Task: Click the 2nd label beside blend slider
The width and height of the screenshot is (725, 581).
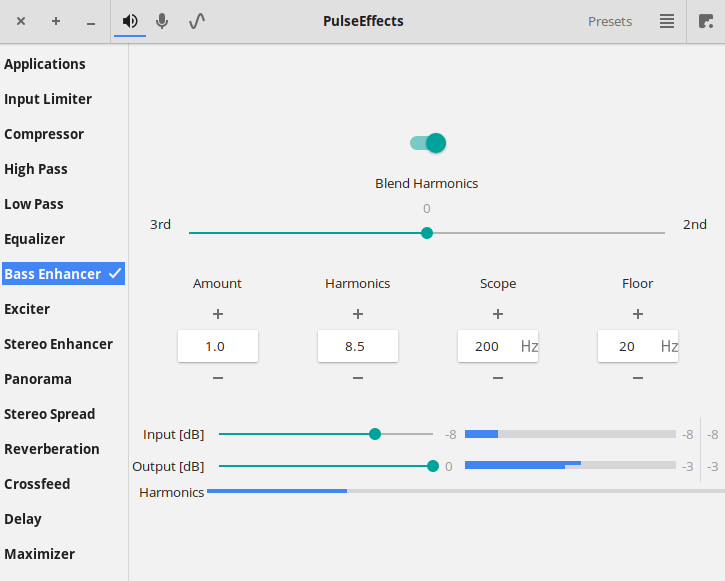Action: (694, 225)
